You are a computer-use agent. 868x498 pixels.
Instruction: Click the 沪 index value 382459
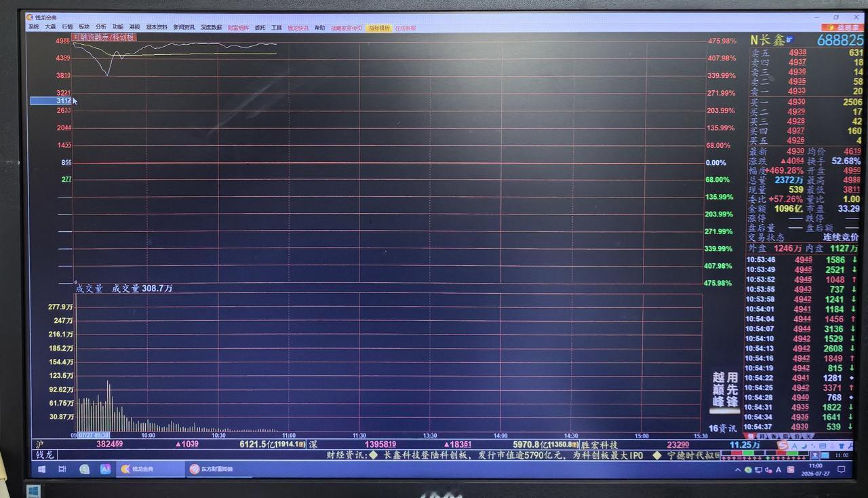click(x=110, y=444)
